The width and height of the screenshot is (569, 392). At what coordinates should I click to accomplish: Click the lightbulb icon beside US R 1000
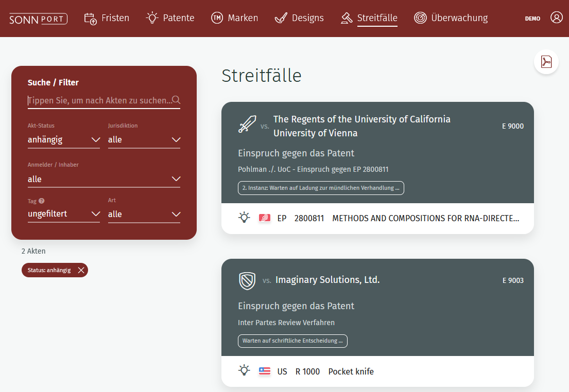(x=244, y=370)
